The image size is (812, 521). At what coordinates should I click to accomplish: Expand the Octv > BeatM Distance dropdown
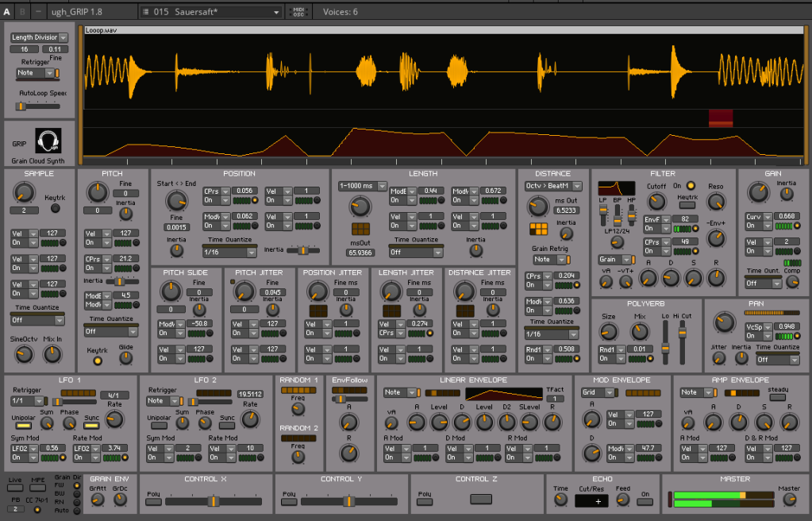click(553, 186)
